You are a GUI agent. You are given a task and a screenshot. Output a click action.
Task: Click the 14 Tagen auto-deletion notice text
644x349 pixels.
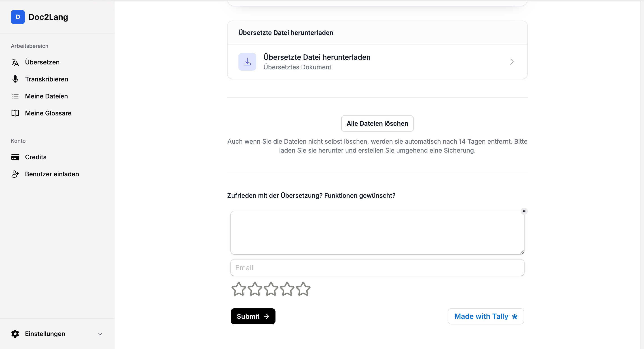pos(377,146)
